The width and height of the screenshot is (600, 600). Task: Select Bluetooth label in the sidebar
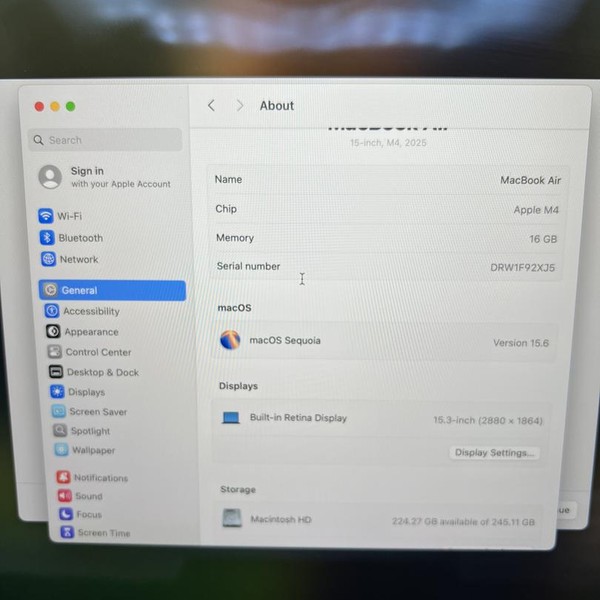click(x=81, y=238)
